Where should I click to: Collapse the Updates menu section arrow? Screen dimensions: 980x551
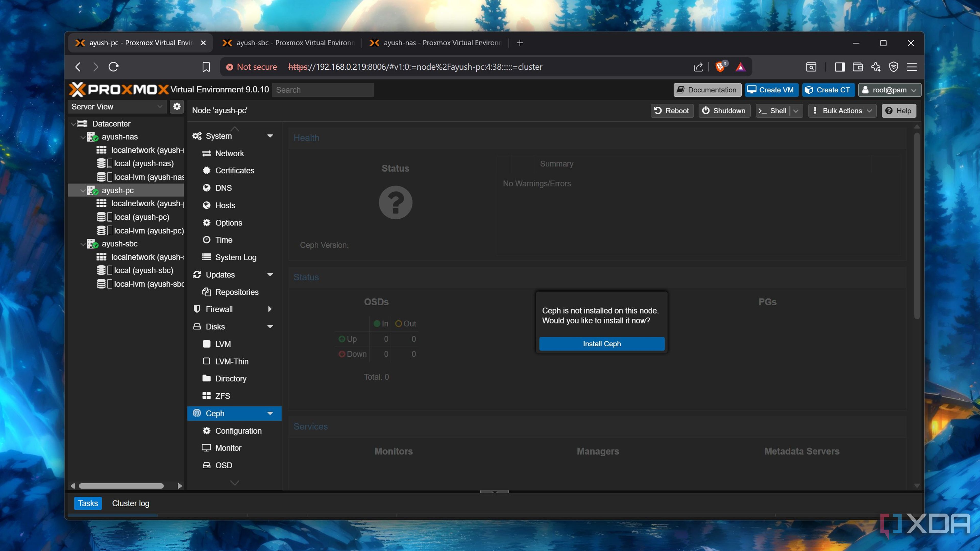tap(270, 274)
